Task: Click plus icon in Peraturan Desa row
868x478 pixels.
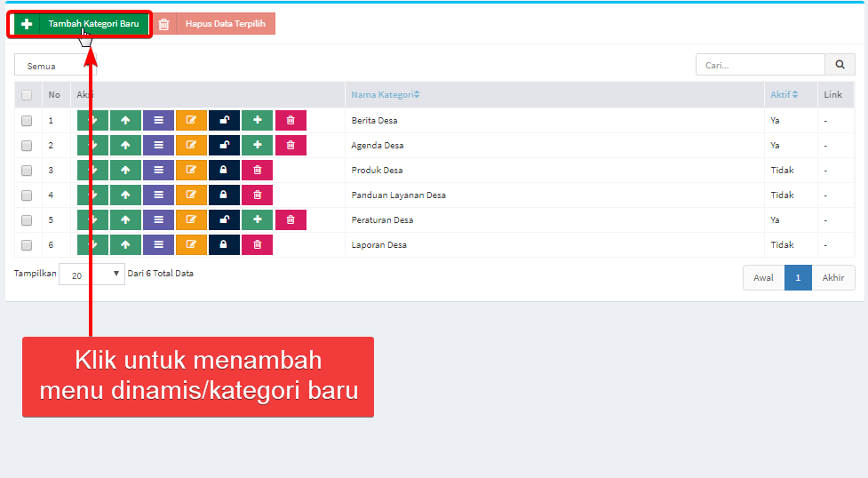Action: coord(258,219)
